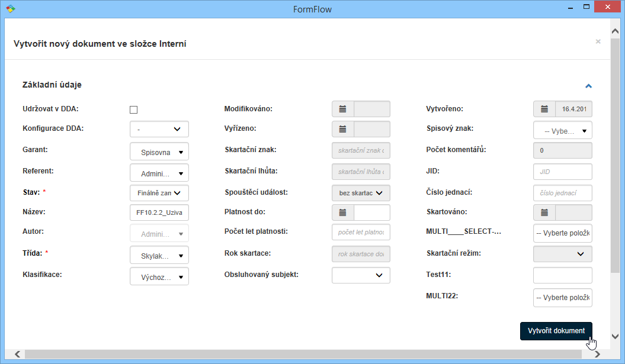Collapse the Základní údaje section
The width and height of the screenshot is (625, 364).
tap(588, 86)
